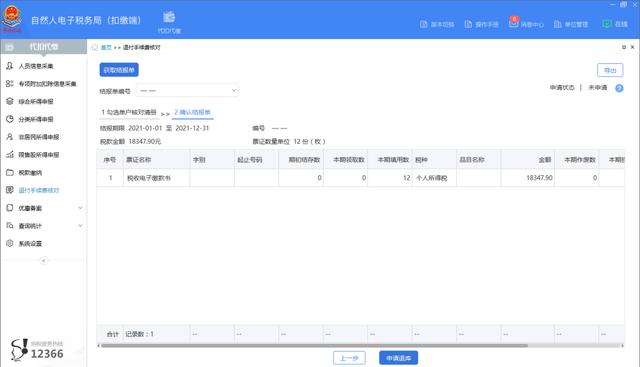Click 消息中心 label in header
This screenshot has height=367, width=640.
pyautogui.click(x=532, y=24)
